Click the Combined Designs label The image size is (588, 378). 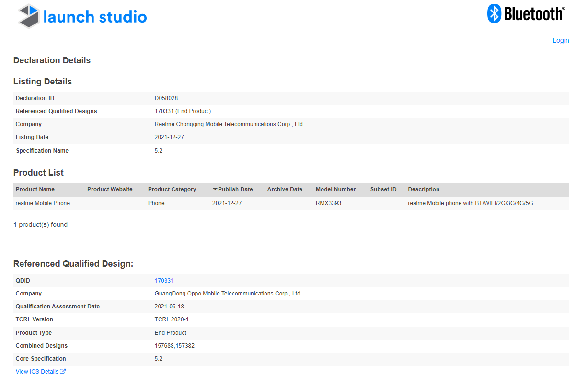[42, 346]
